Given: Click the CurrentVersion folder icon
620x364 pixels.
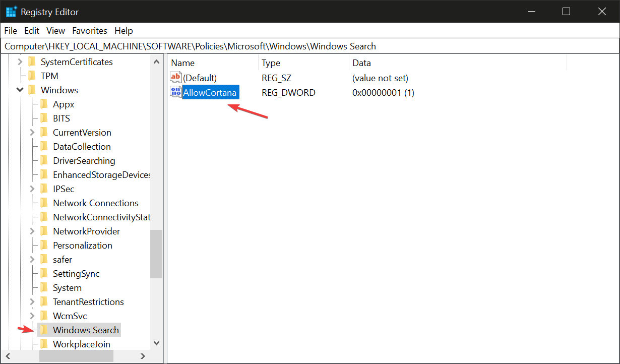Looking at the screenshot, I should (x=44, y=133).
